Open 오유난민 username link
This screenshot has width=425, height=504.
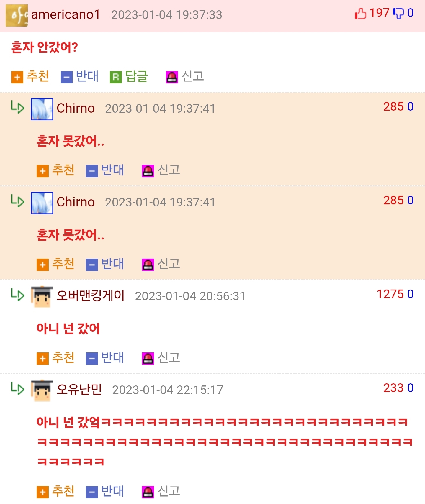pos(79,390)
